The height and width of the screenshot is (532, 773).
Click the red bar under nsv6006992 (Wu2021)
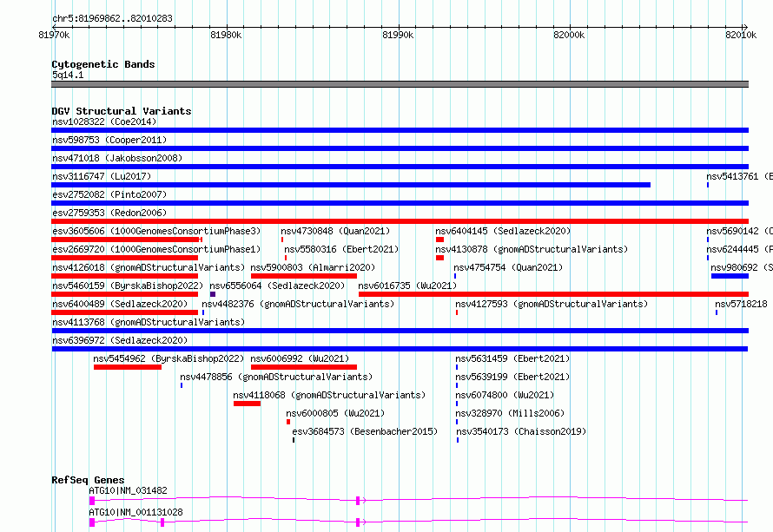tap(304, 367)
